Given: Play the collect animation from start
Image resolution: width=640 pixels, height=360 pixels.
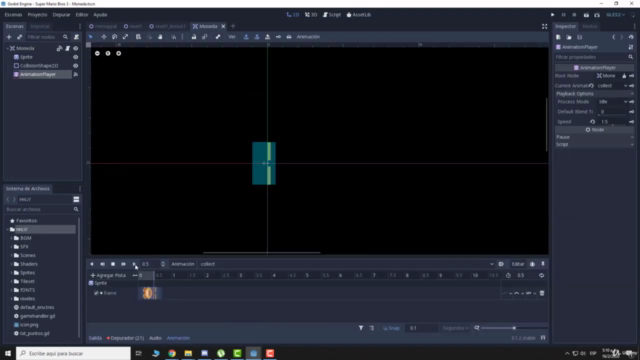Looking at the screenshot, I should (x=123, y=264).
